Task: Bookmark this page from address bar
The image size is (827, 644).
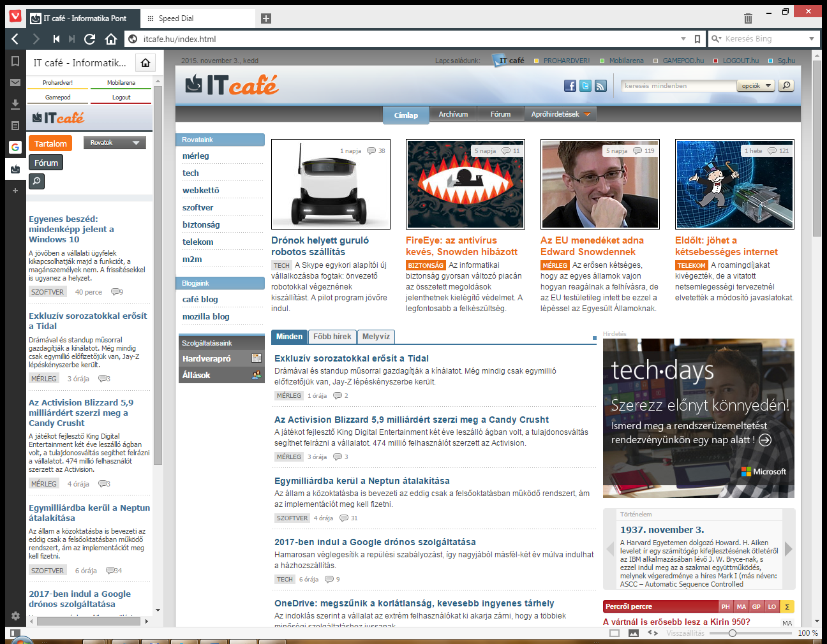Action: coord(697,39)
